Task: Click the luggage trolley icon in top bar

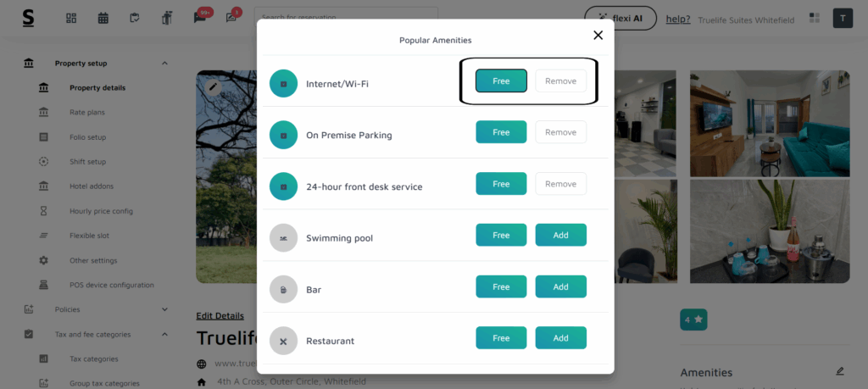Action: click(166, 18)
